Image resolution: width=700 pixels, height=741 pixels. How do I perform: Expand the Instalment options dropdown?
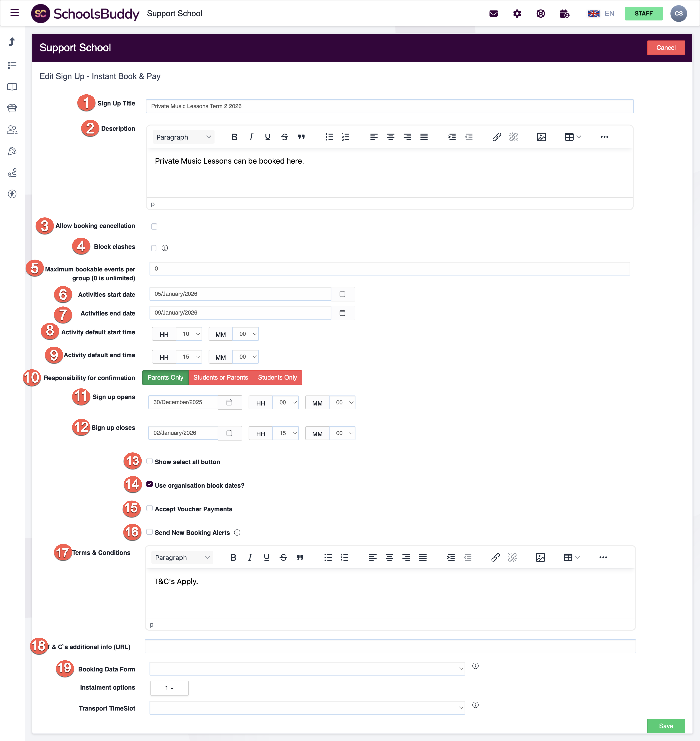coord(169,688)
